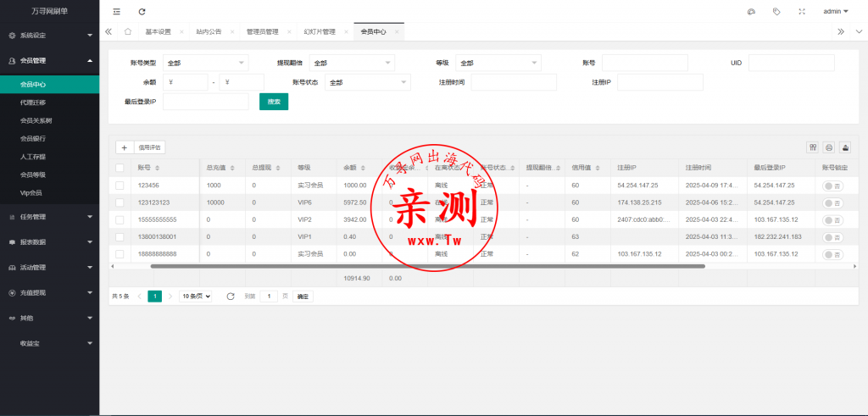Viewport: 868px width, 416px height.
Task: Open the admin user dropdown
Action: coord(835,11)
